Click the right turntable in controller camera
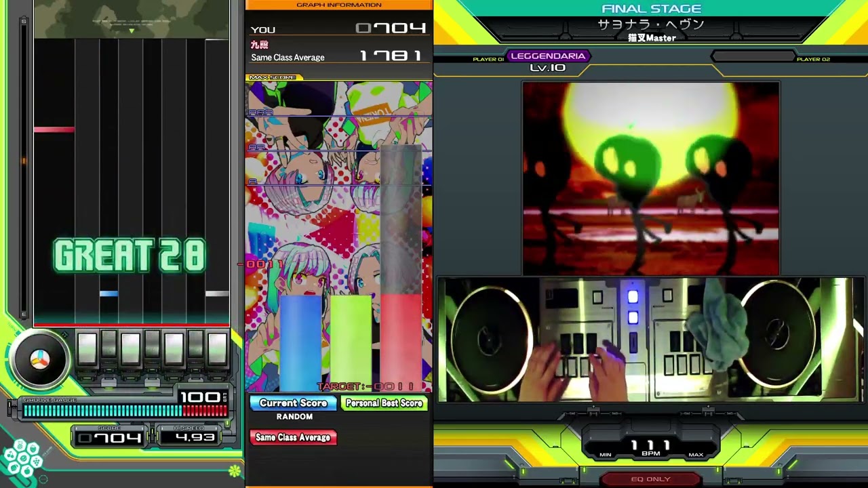The height and width of the screenshot is (488, 868). [x=778, y=338]
